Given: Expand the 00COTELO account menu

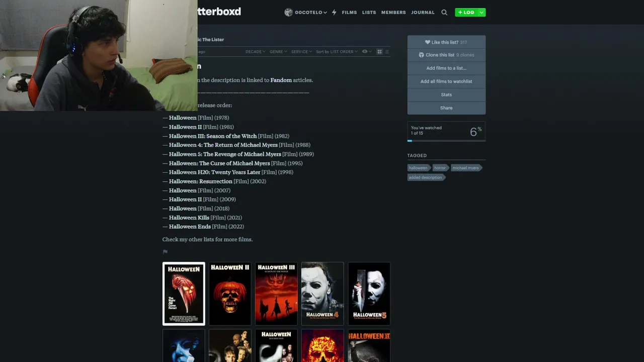Looking at the screenshot, I should pyautogui.click(x=311, y=12).
